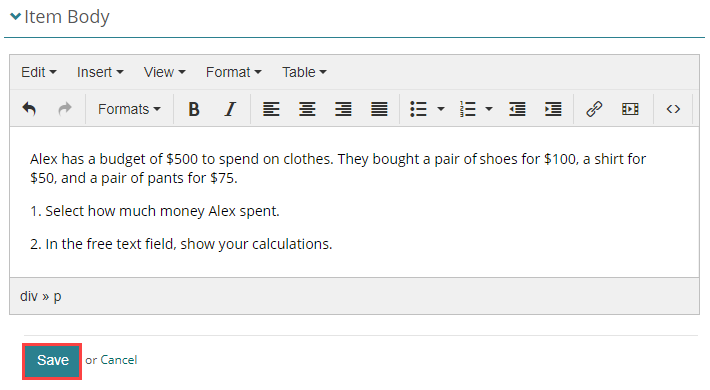This screenshot has width=710, height=390.
Task: Open the Insert menu
Action: click(100, 72)
